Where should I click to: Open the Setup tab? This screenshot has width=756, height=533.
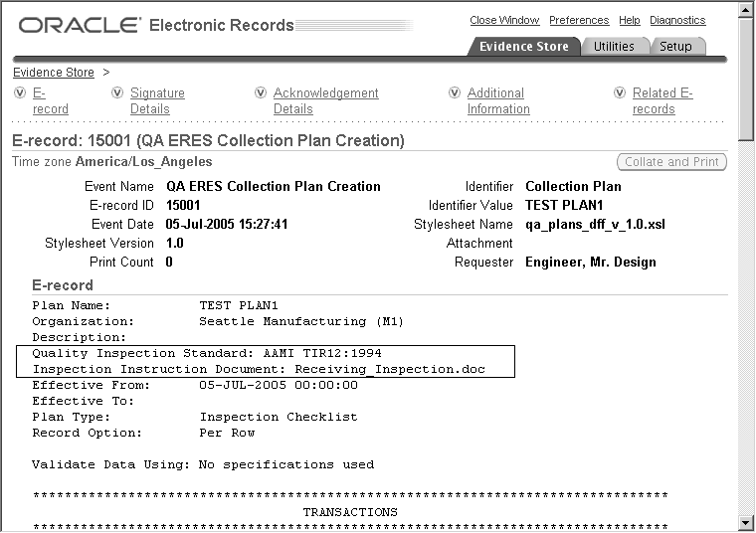(x=675, y=47)
